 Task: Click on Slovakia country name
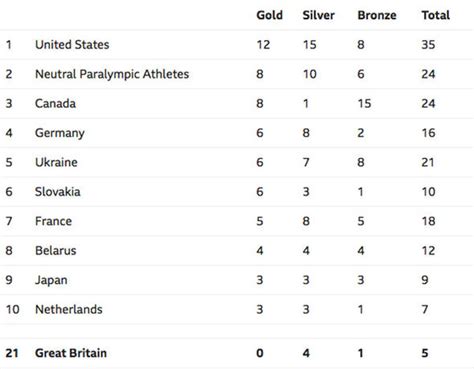(58, 192)
